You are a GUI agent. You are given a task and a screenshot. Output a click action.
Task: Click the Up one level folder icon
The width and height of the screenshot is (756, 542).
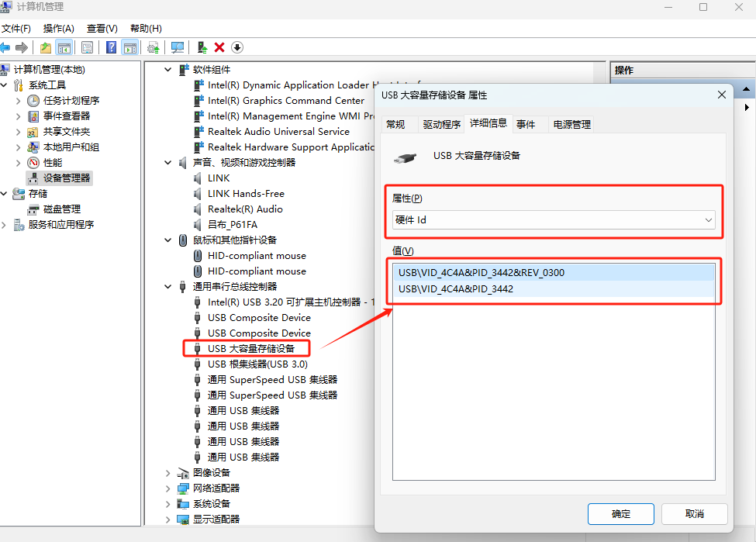point(45,47)
